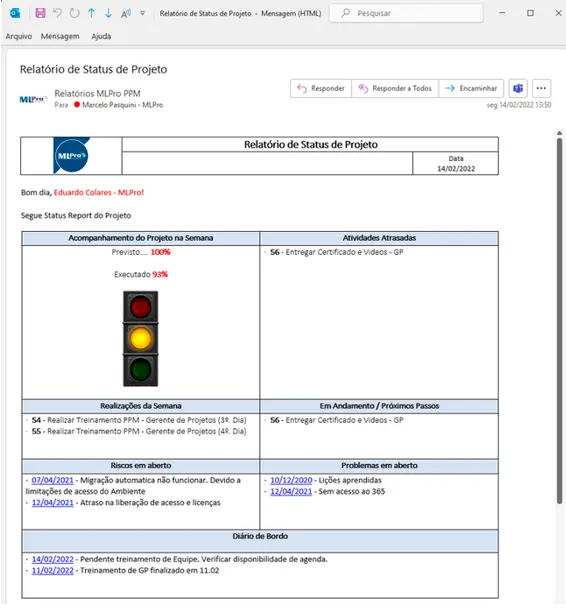Click in the Pesquisar search box
Viewport: 566px width, 613px height.
407,13
